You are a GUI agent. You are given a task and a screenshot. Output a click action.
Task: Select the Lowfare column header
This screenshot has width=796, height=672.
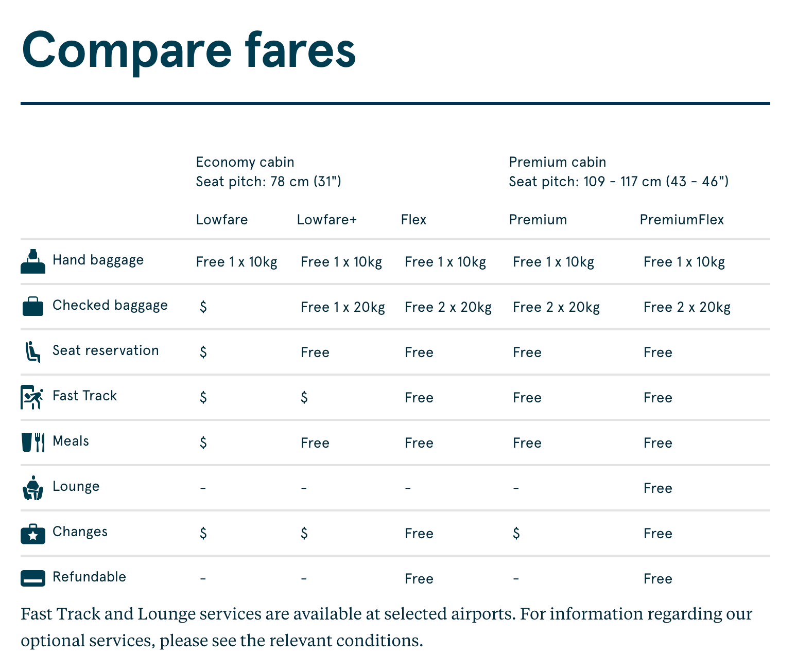(x=221, y=220)
